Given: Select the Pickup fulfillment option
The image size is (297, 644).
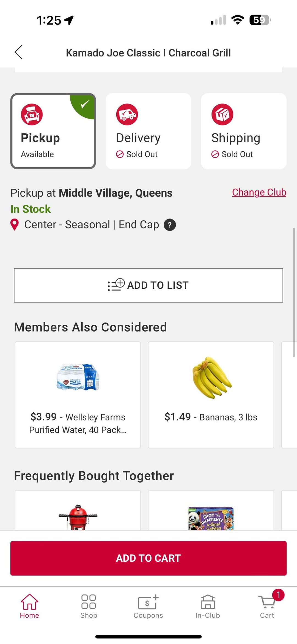Looking at the screenshot, I should 53,131.
